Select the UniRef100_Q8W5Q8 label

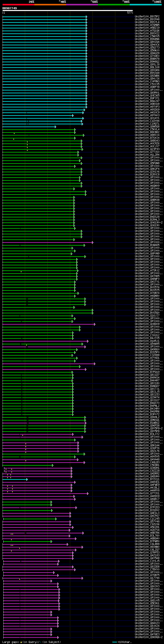click(147, 126)
